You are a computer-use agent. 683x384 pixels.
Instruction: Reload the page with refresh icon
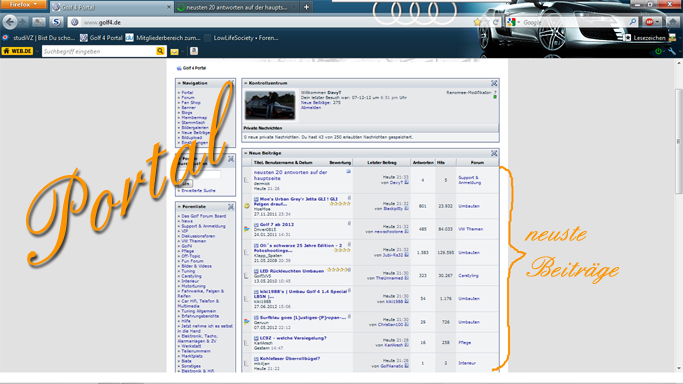click(496, 22)
